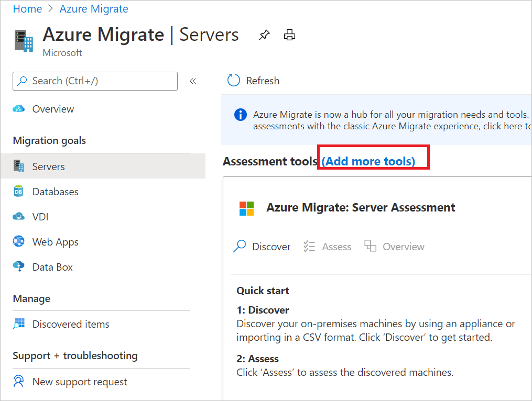
Task: Click the blue info banner icon
Action: click(240, 115)
